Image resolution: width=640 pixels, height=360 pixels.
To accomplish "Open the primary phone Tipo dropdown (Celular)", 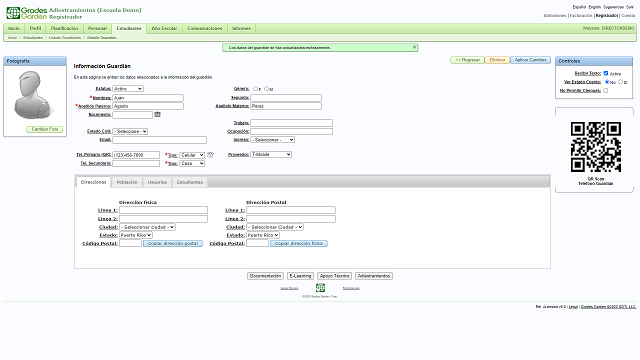I will [x=192, y=155].
